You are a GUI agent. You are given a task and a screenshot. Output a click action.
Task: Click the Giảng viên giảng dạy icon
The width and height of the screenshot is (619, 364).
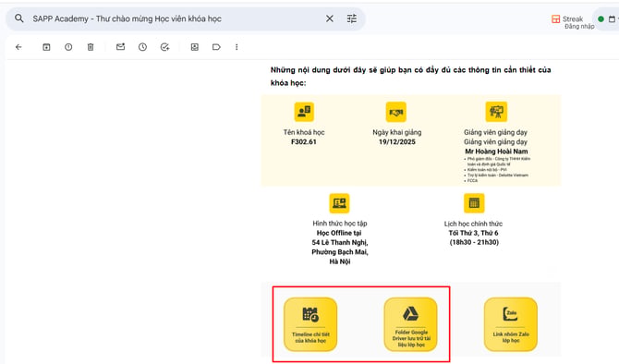tap(496, 112)
